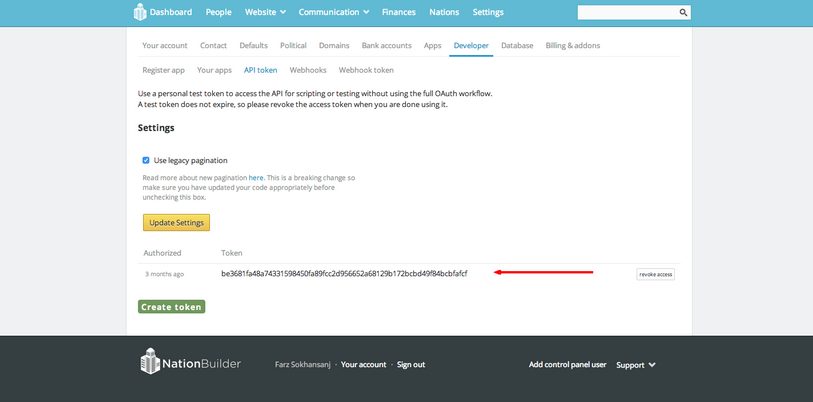Switch to Domains tab
Screen dimensions: 813x402
click(x=334, y=46)
